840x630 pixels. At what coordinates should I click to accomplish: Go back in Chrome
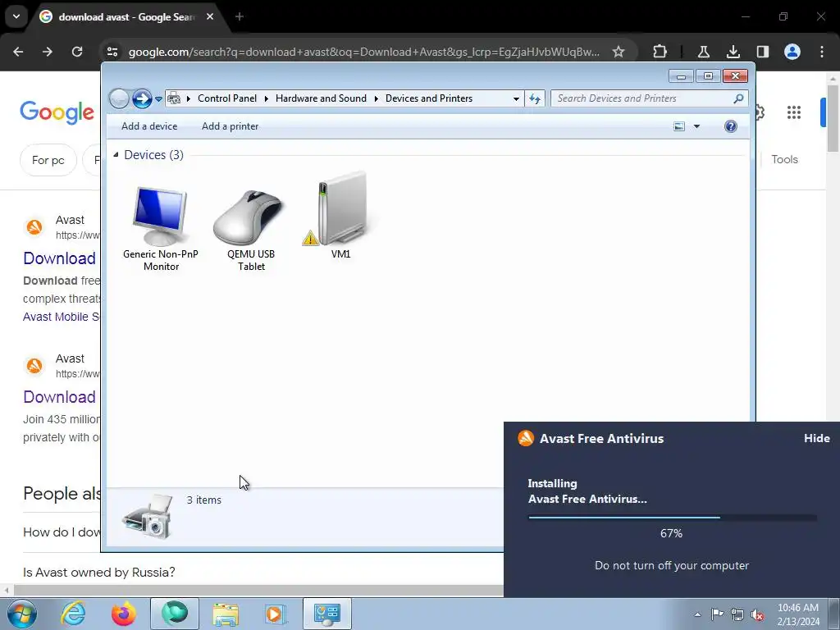point(18,52)
